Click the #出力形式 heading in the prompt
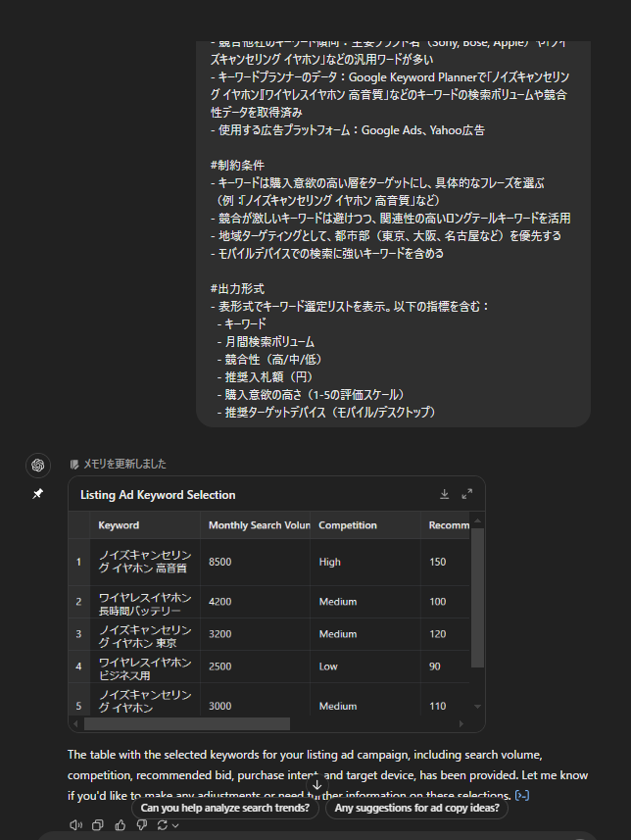 coord(237,289)
